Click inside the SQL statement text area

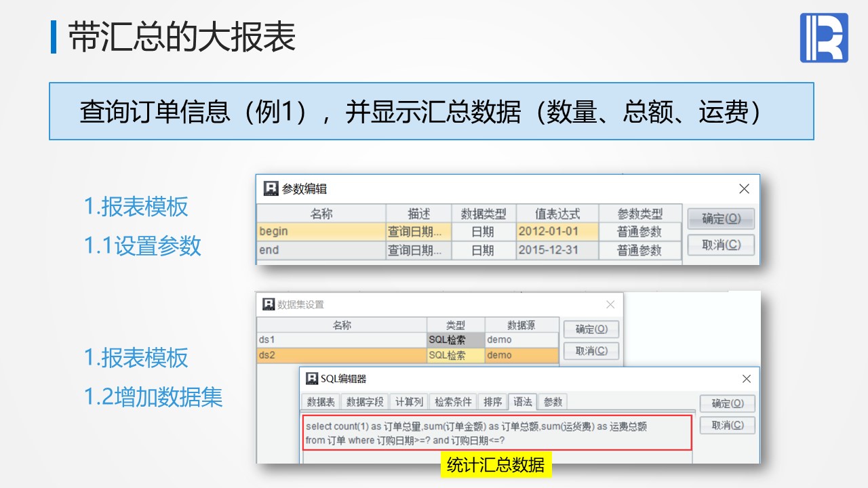click(497, 433)
